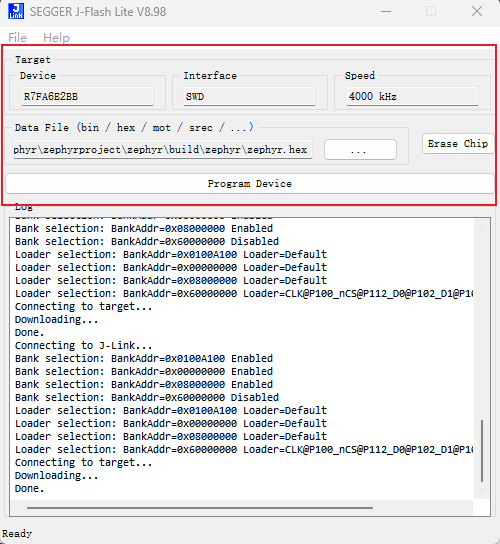Browse for data file with the ... button
Screen dimensions: 500x544
[x=360, y=150]
